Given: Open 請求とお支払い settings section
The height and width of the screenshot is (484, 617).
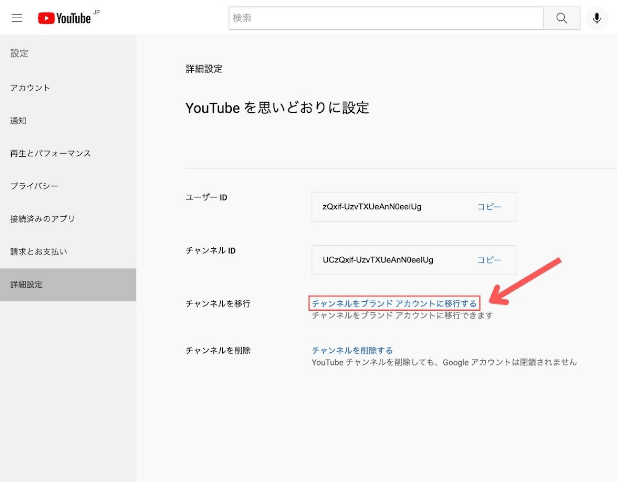Looking at the screenshot, I should (68, 251).
